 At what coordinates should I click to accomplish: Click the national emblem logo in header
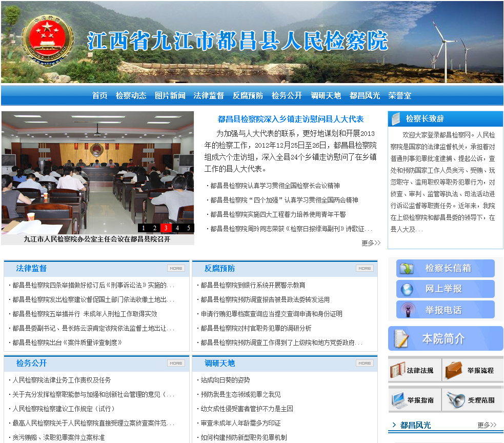pos(47,40)
